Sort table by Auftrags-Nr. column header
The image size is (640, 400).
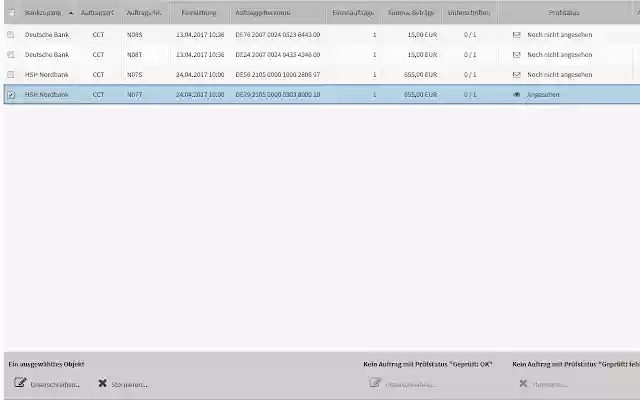[x=144, y=13]
